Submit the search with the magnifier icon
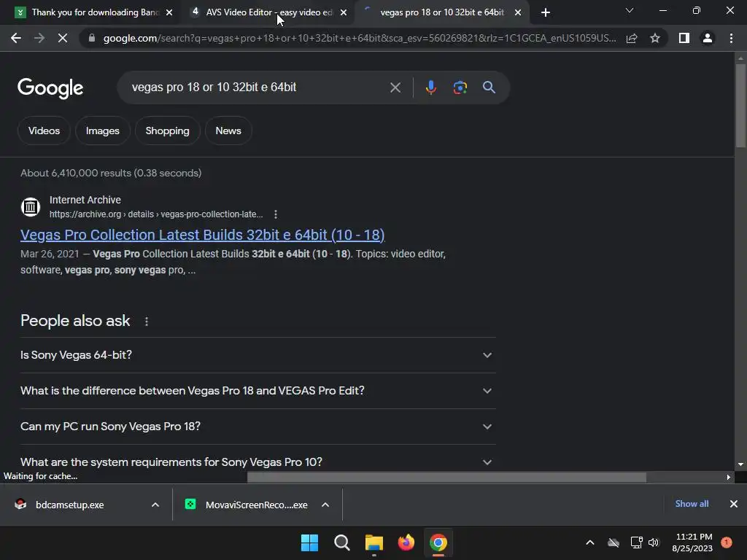Viewport: 747px width, 560px height. 489,87
